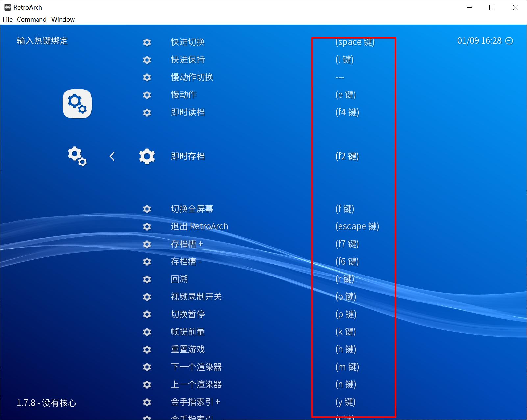Click the gear icon beside 快进切换
This screenshot has height=420, width=527.
coord(147,42)
